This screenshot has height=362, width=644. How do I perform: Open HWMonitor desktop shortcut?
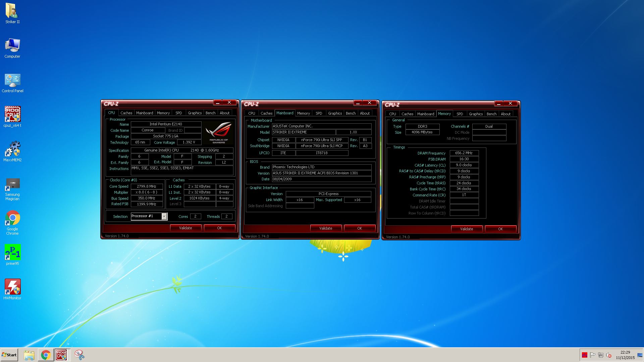point(12,289)
